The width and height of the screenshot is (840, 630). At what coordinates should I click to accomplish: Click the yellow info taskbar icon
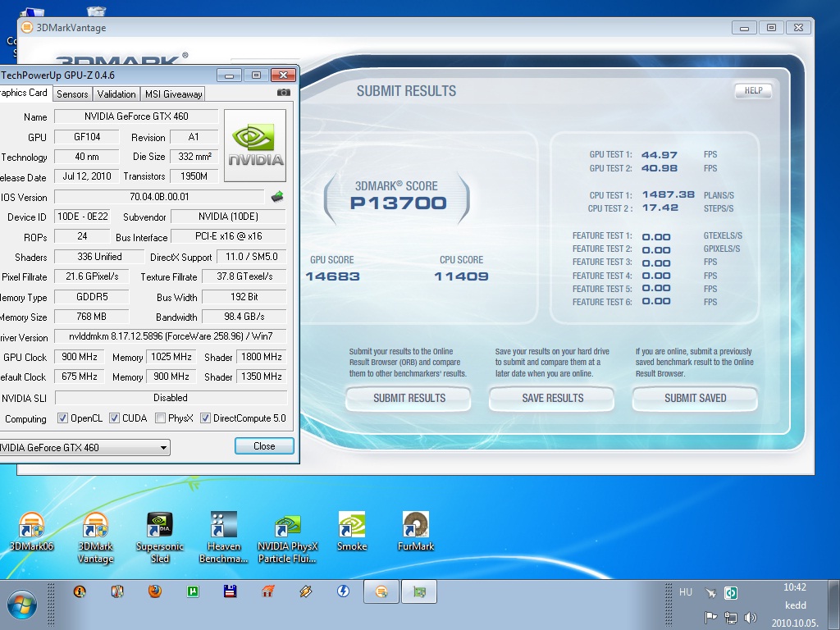(80, 591)
